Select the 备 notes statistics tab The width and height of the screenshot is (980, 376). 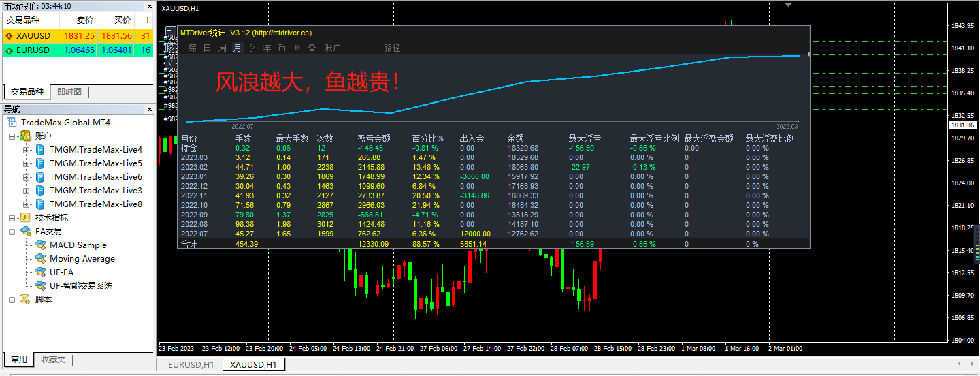[x=312, y=48]
